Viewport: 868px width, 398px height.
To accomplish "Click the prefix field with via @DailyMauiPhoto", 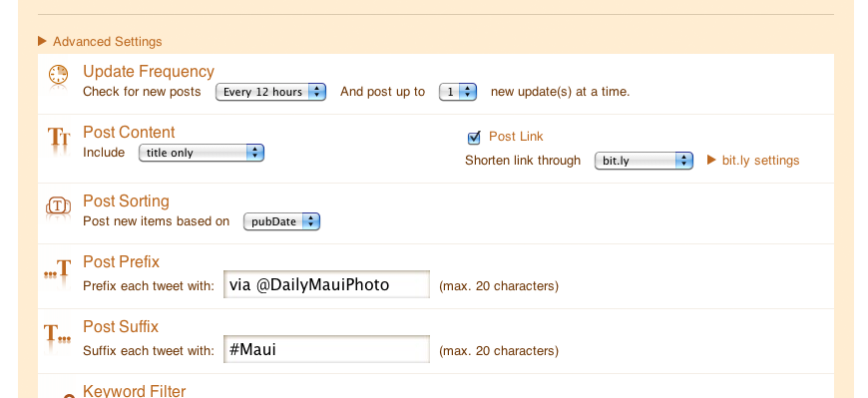I will [326, 284].
